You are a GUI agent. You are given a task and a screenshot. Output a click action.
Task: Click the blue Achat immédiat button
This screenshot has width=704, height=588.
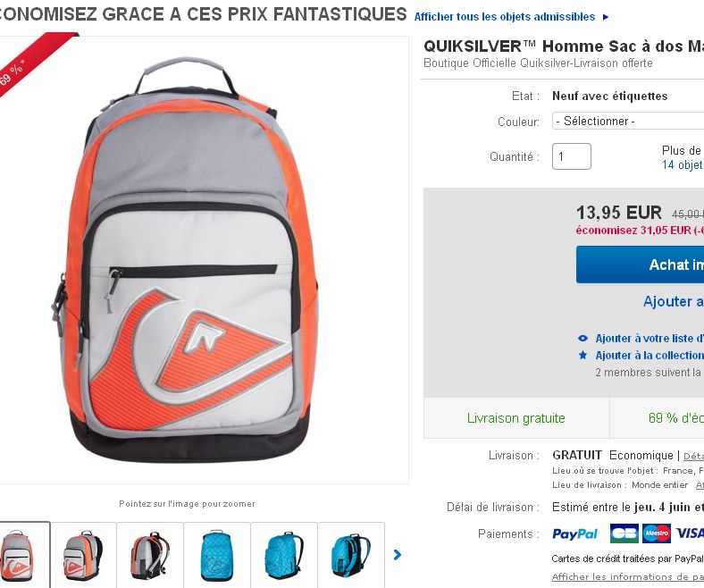tap(640, 265)
